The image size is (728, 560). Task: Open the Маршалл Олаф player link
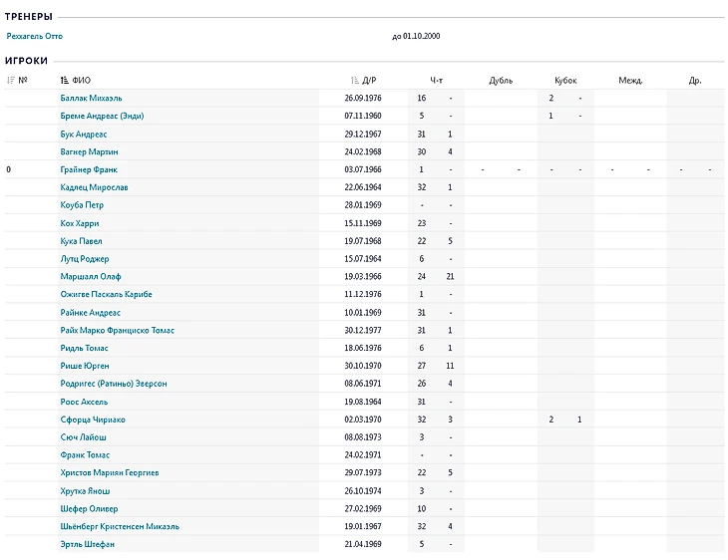point(91,276)
